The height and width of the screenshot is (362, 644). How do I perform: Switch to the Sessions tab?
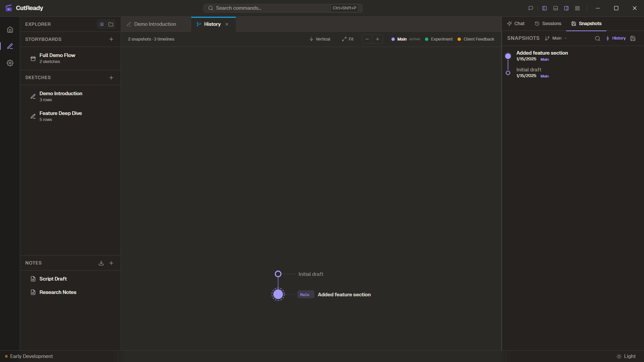pos(548,23)
